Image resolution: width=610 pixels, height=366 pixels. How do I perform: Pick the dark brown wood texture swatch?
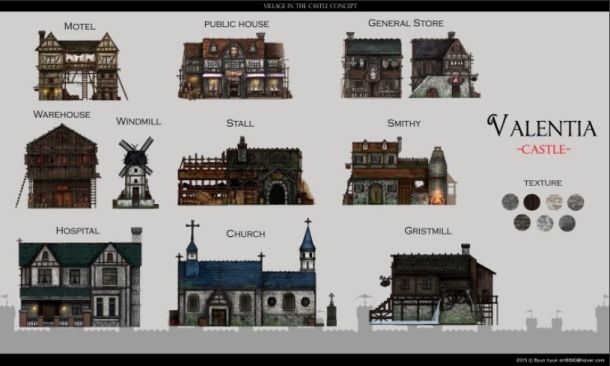(532, 202)
